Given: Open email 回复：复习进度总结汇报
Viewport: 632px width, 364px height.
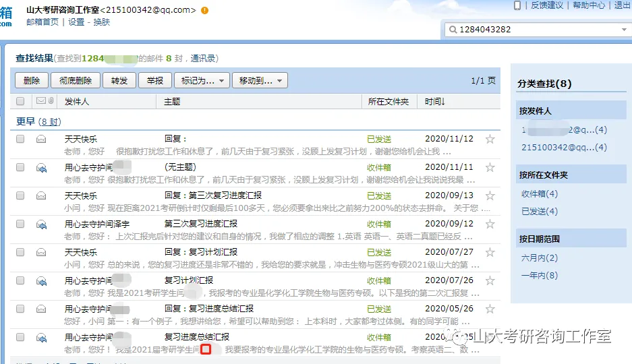Looking at the screenshot, I should point(209,309).
